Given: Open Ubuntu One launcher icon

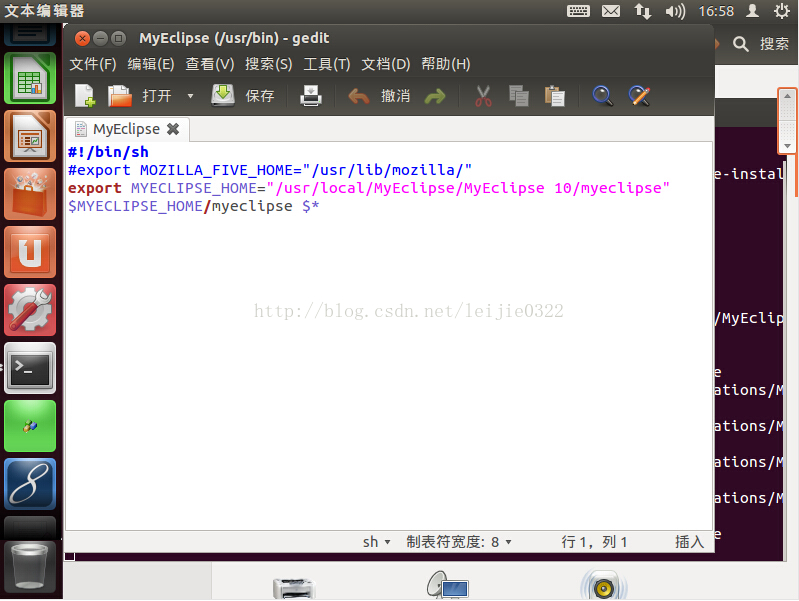Looking at the screenshot, I should coord(30,252).
